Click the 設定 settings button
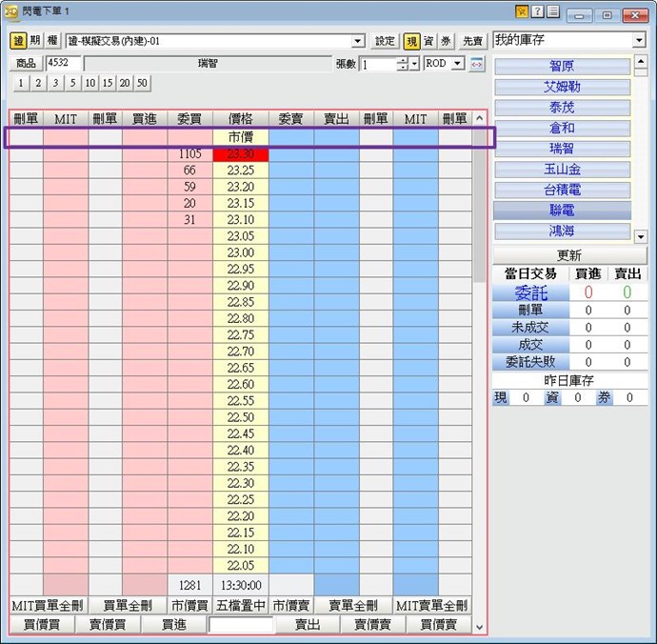 (385, 41)
